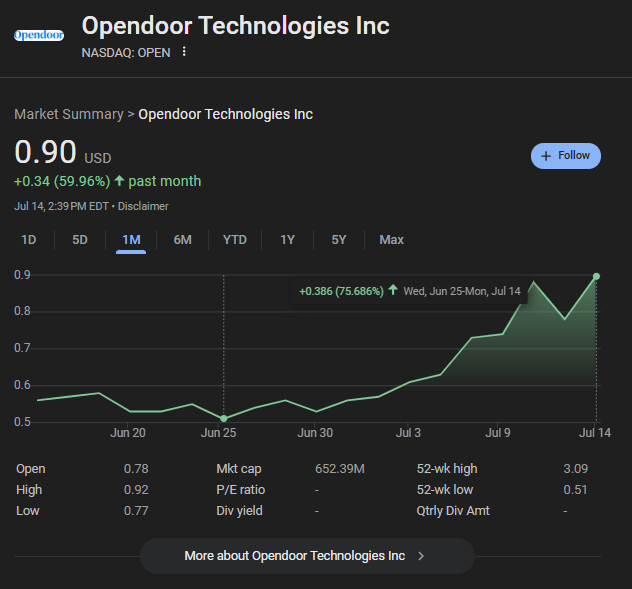Click the chart tooltip +0.386 (75.686%)
632x589 pixels.
point(341,291)
